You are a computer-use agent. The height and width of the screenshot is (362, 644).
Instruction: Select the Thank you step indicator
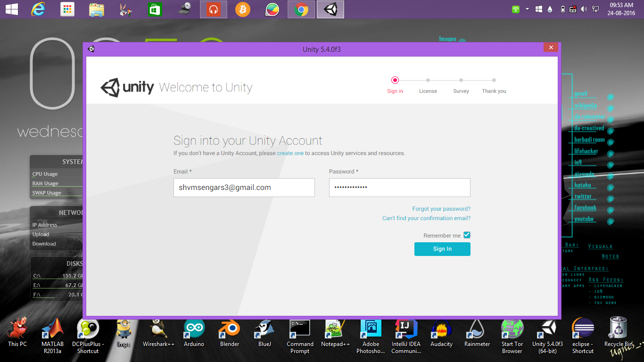pyautogui.click(x=494, y=85)
